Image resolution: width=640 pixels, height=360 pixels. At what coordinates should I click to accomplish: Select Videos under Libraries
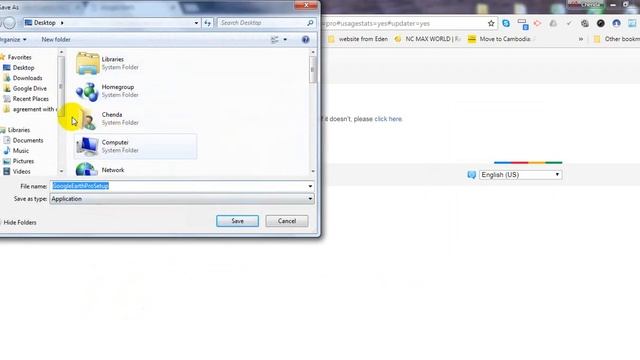click(x=17, y=172)
